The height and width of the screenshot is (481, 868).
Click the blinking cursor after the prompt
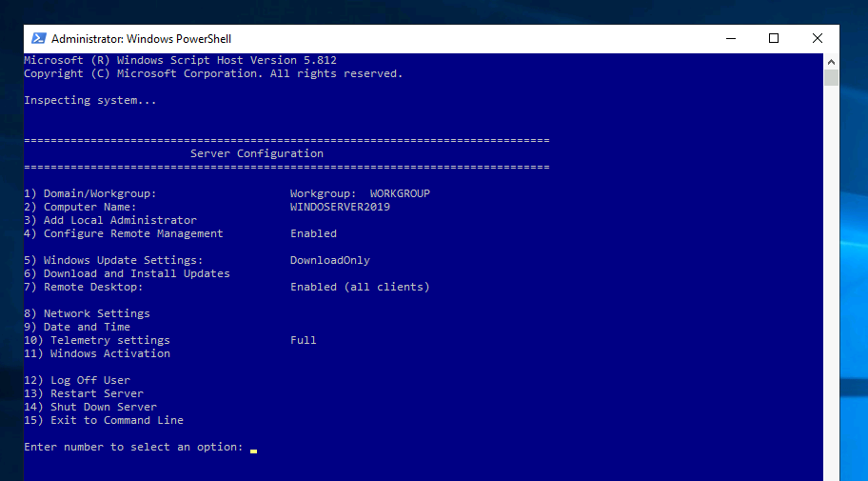(253, 451)
